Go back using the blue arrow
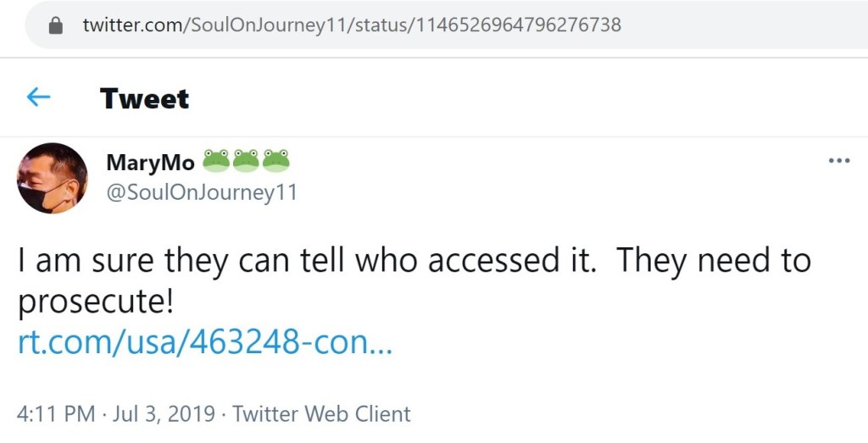Viewport: 868px width, 443px height. coord(38,98)
